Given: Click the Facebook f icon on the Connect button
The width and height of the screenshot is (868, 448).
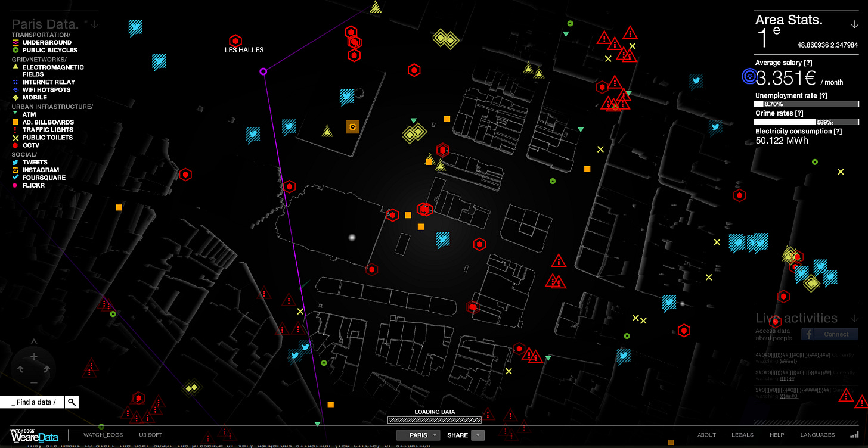Looking at the screenshot, I should (x=810, y=334).
